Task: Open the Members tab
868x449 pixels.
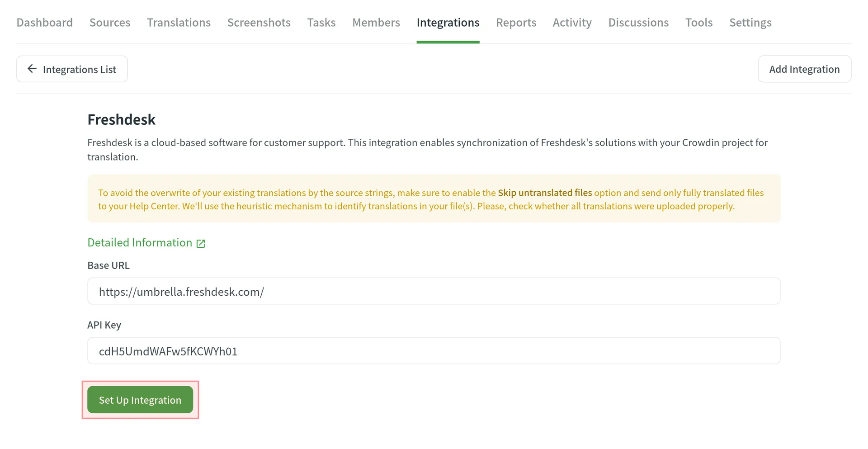Action: 376,23
